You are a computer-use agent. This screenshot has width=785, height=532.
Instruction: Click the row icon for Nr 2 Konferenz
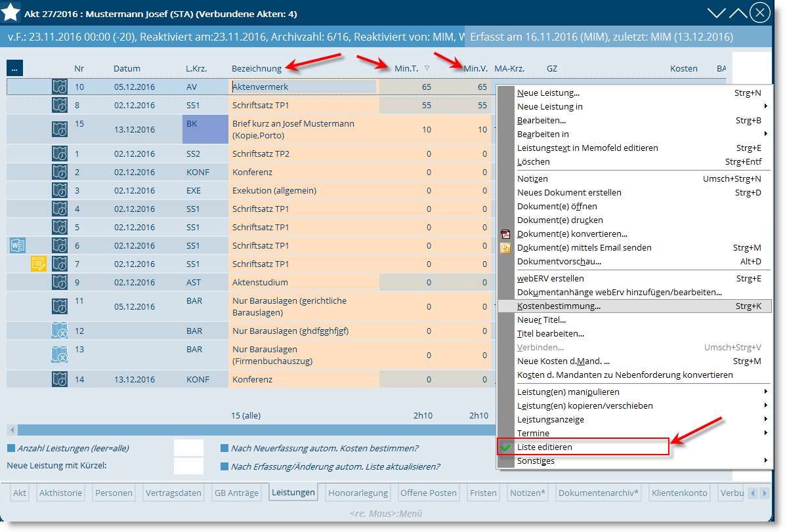pyautogui.click(x=60, y=172)
